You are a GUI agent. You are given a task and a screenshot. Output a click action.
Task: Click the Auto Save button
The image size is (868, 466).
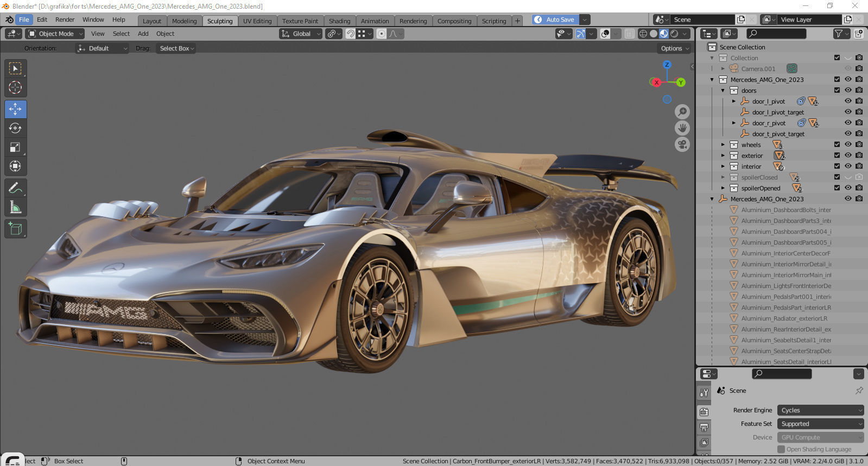pyautogui.click(x=556, y=20)
